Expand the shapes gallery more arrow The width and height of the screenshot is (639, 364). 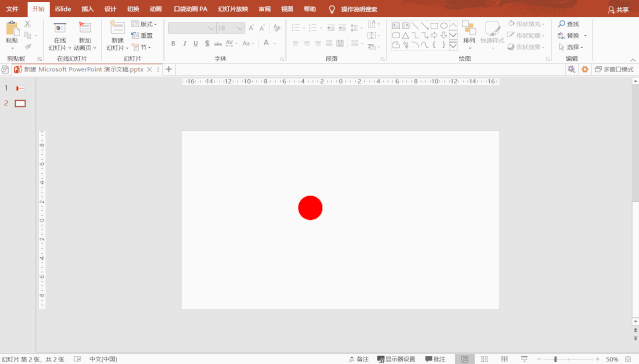[453, 46]
